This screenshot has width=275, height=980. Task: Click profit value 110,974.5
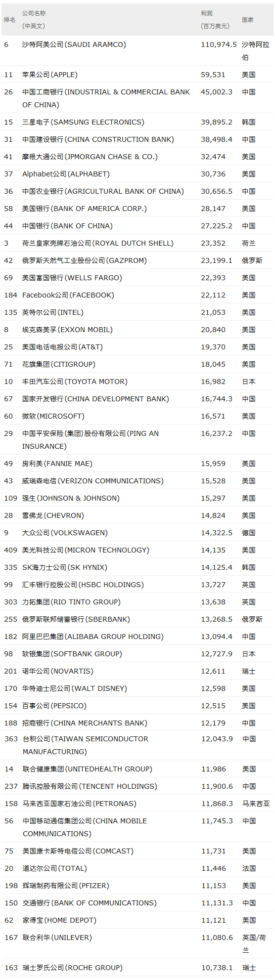219,44
